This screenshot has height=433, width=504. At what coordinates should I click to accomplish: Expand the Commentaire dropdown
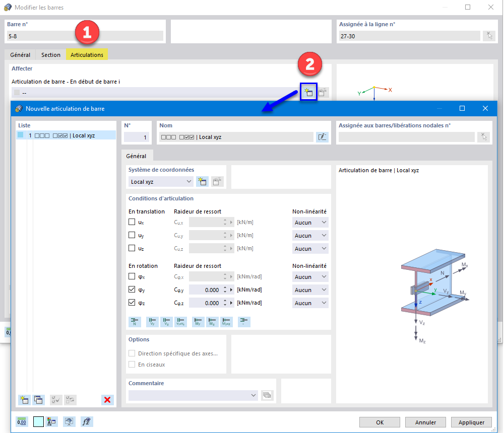254,395
